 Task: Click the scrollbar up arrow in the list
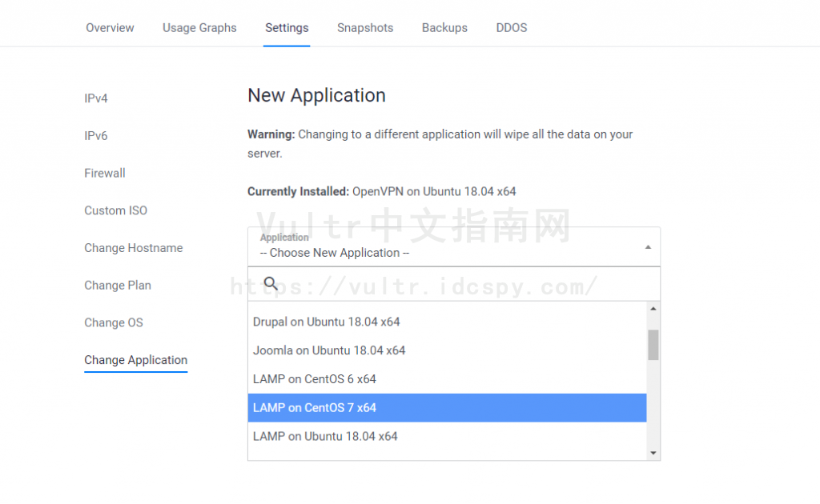coord(653,310)
